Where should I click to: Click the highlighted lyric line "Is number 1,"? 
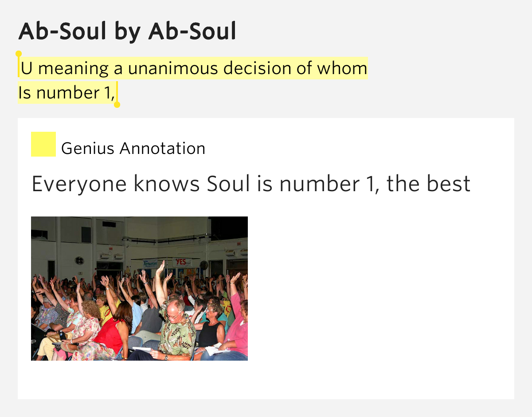tap(66, 93)
